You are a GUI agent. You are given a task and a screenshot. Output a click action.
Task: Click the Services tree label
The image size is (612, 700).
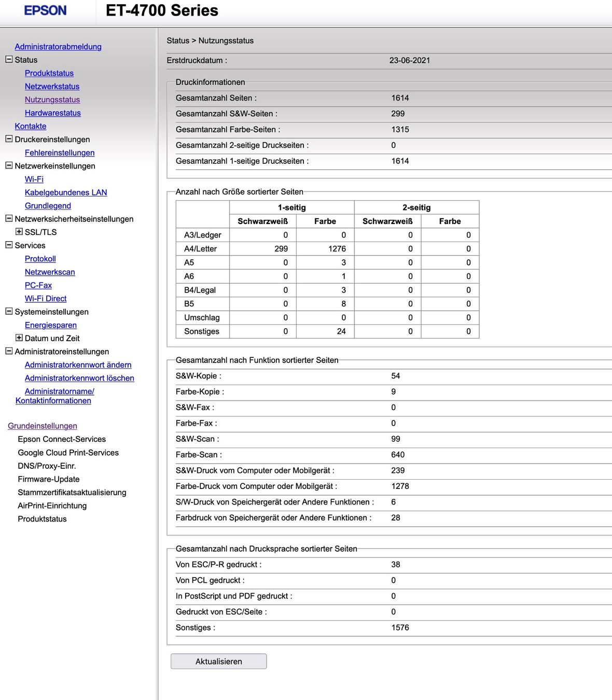[30, 245]
